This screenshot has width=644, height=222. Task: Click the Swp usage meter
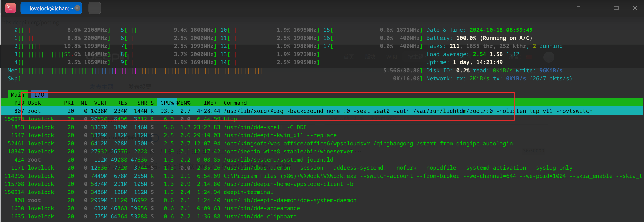click(x=215, y=78)
